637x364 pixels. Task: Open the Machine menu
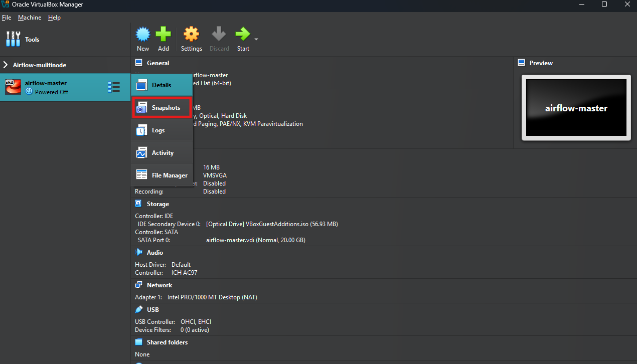(x=30, y=18)
